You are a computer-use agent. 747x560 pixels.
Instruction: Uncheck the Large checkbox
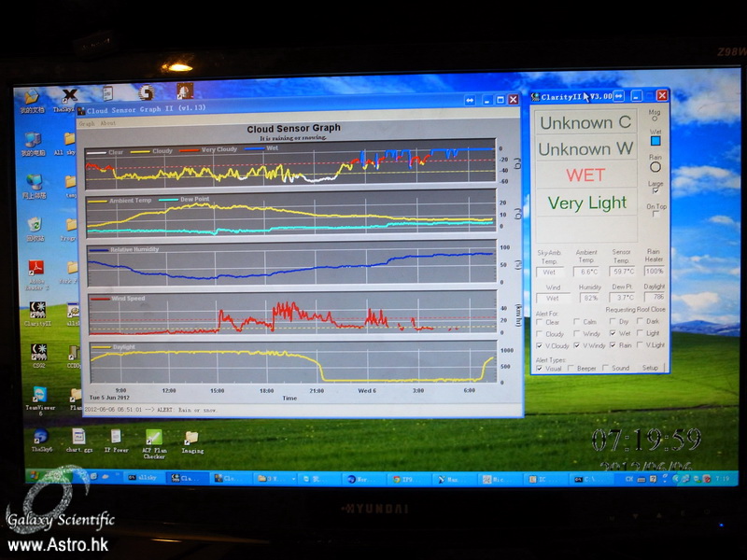[655, 191]
